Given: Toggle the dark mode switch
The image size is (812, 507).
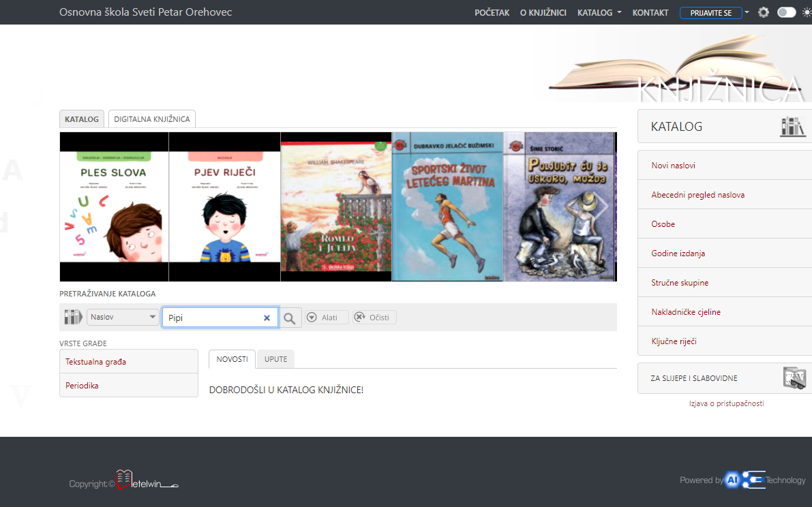Looking at the screenshot, I should 786,12.
